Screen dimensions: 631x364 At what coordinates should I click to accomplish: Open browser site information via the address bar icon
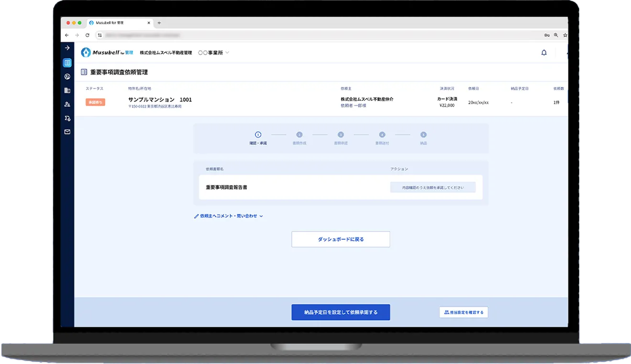99,35
